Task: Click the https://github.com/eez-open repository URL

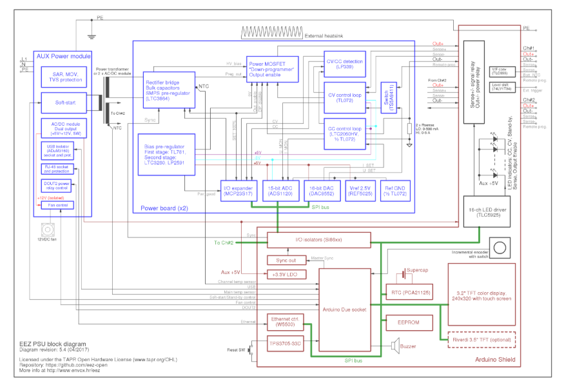Action: click(x=76, y=365)
